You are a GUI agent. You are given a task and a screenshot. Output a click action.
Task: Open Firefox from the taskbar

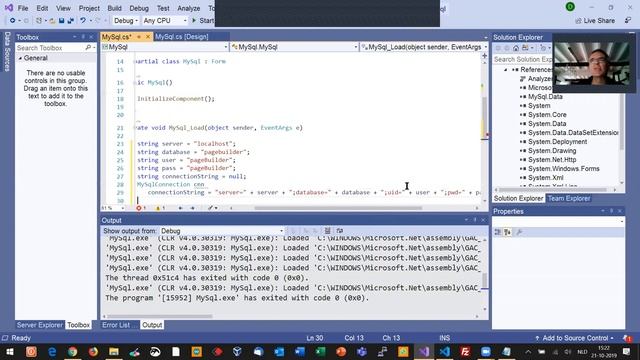coord(93,351)
